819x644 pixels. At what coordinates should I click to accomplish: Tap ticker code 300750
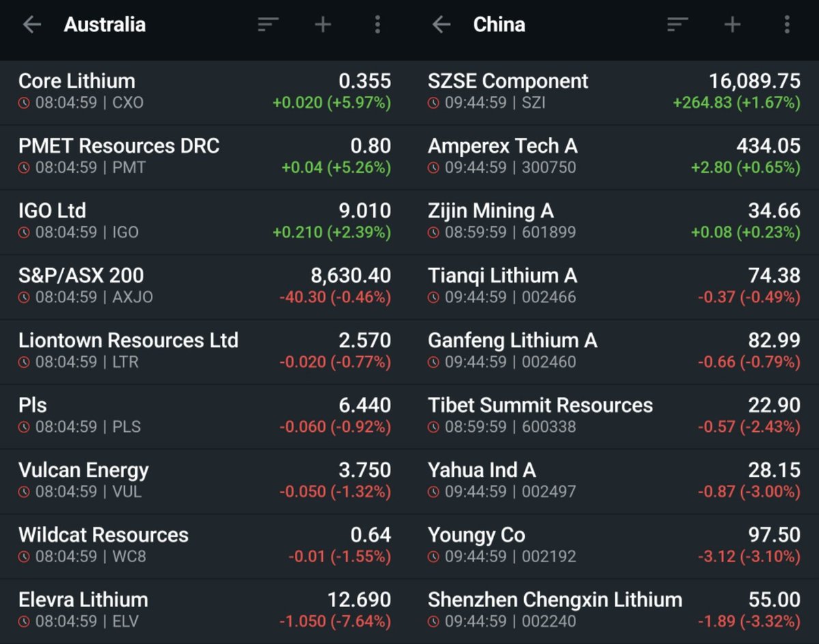pyautogui.click(x=549, y=168)
